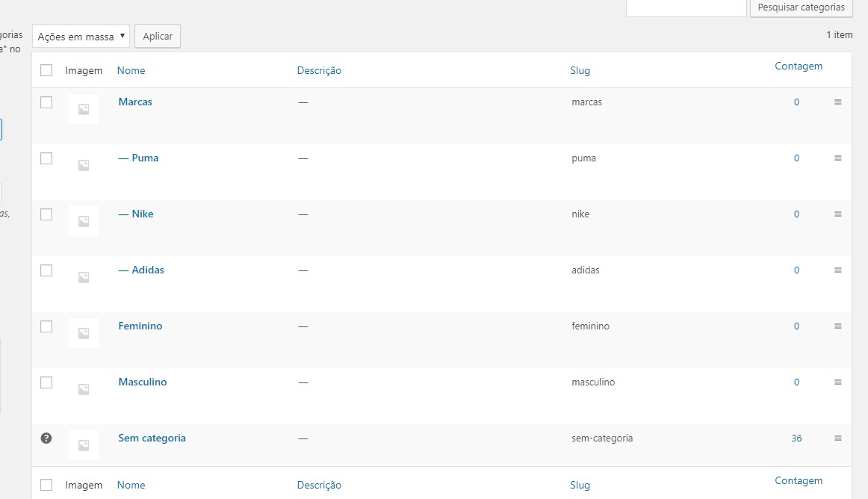Sort by Nome in the table header
The width and height of the screenshot is (868, 499).
click(131, 70)
